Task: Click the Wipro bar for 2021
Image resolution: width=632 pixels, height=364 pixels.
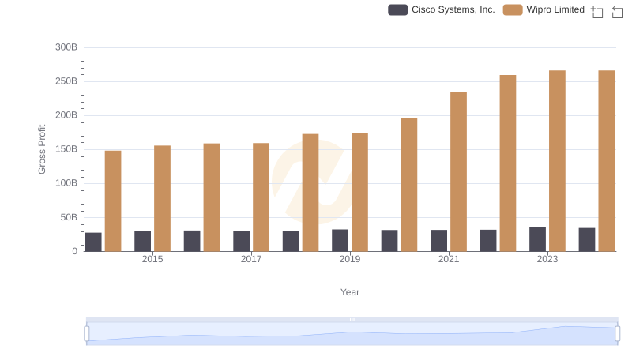Action: (x=459, y=171)
